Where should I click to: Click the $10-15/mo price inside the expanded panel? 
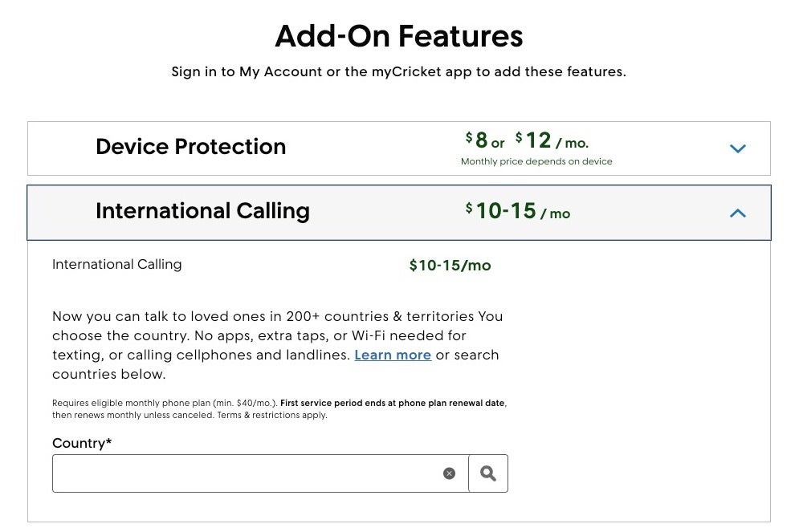pyautogui.click(x=450, y=265)
